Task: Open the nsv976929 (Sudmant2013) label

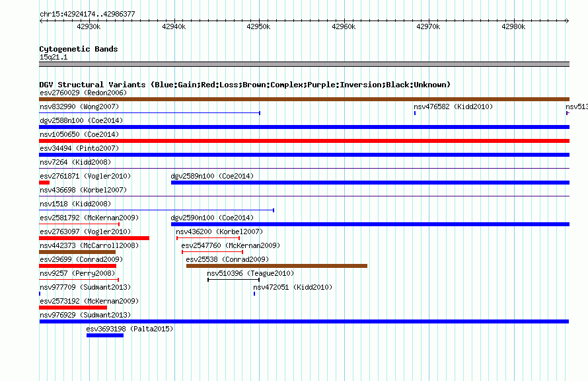Action: 85,315
